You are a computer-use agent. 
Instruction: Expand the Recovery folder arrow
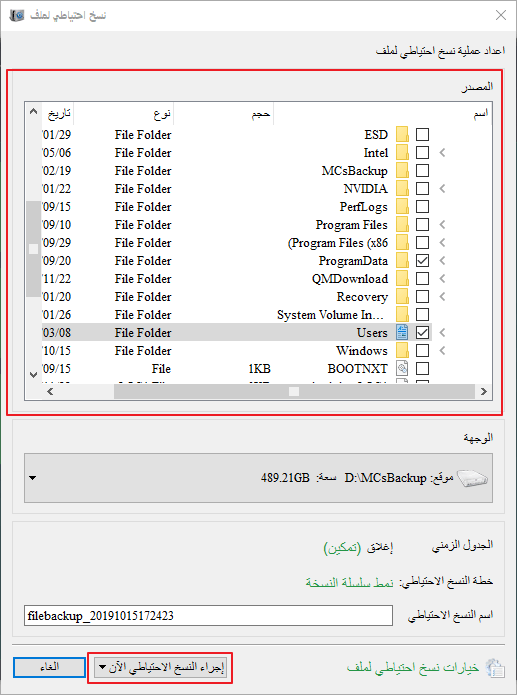[442, 297]
